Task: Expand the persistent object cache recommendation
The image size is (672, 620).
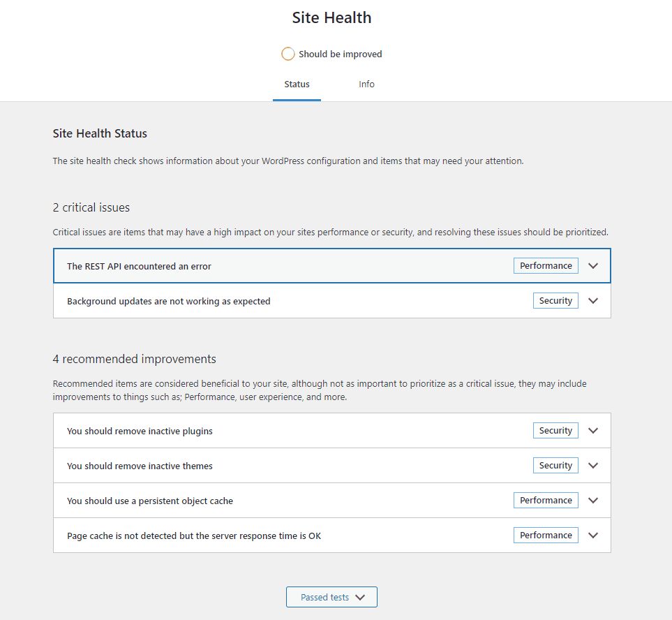Action: point(592,500)
